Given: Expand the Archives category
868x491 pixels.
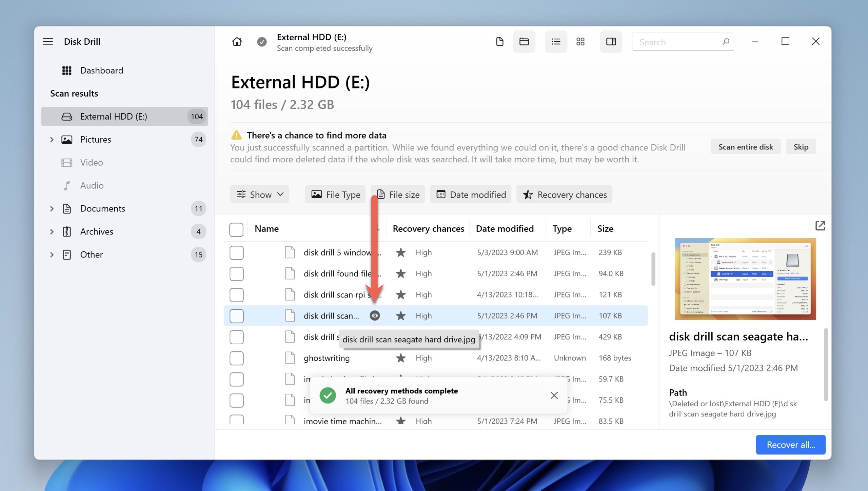Looking at the screenshot, I should [52, 232].
